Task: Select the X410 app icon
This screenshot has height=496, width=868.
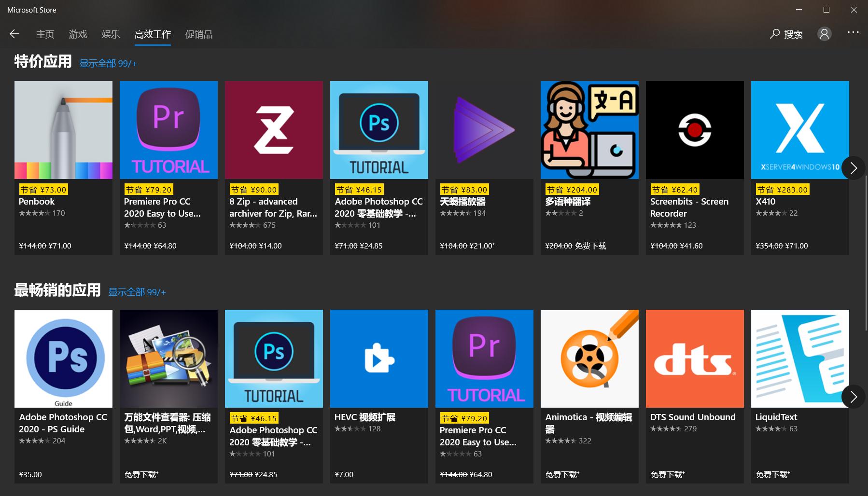Action: (x=800, y=130)
